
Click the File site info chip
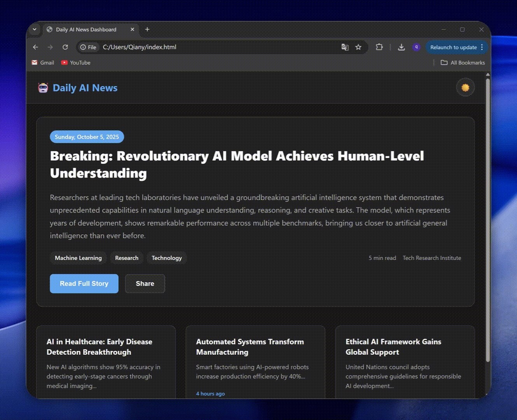88,47
